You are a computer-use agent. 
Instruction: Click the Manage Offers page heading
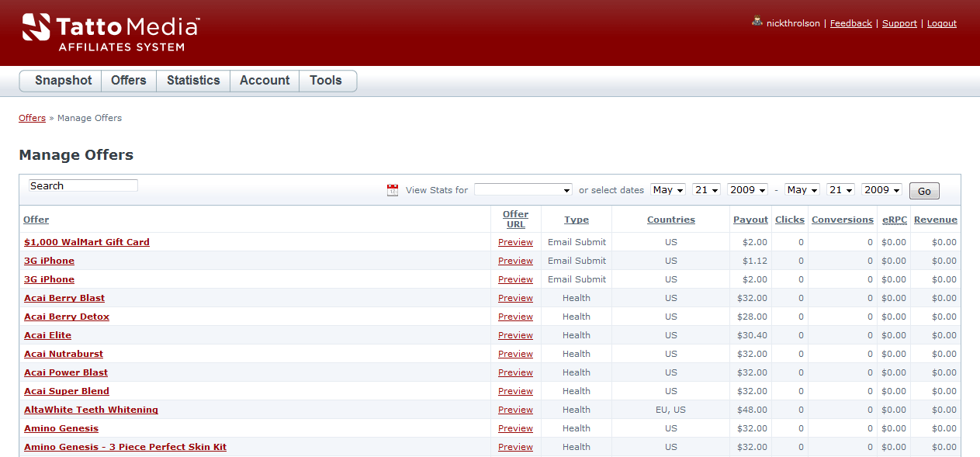tap(76, 155)
